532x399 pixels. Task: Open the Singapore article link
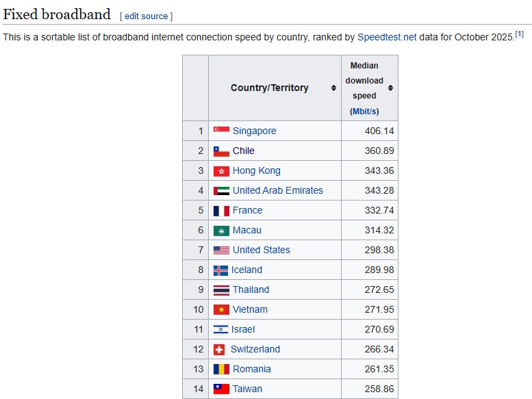coord(255,131)
